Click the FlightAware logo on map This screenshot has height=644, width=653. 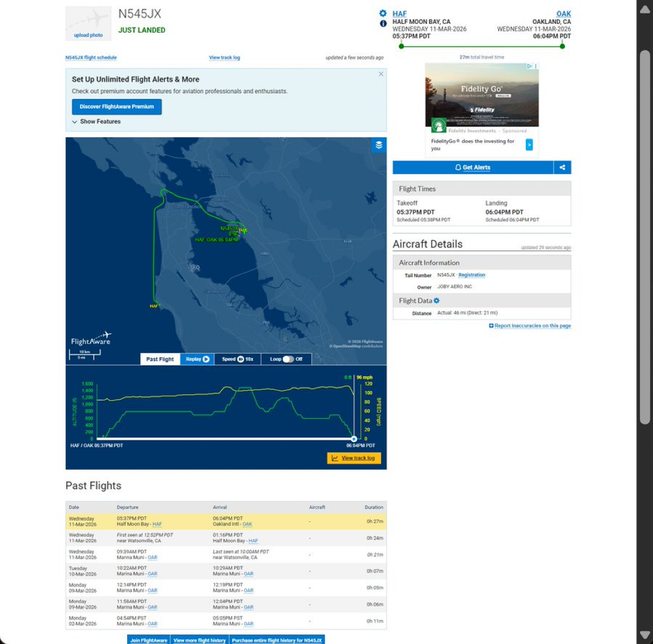[x=91, y=339]
